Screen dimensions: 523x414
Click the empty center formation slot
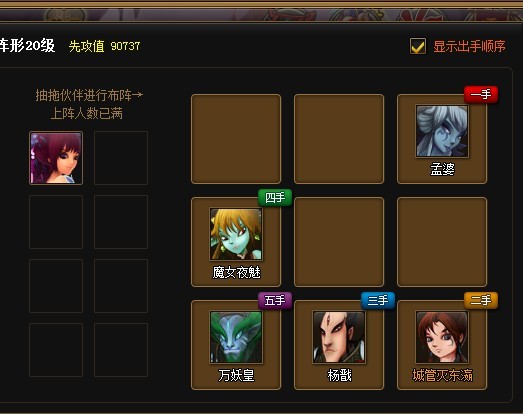click(339, 242)
